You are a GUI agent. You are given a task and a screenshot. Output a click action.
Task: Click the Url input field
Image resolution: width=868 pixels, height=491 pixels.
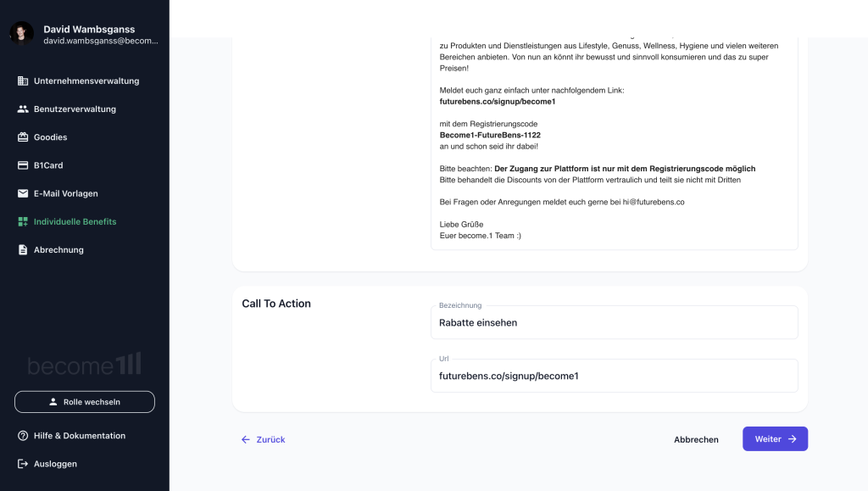tap(615, 376)
